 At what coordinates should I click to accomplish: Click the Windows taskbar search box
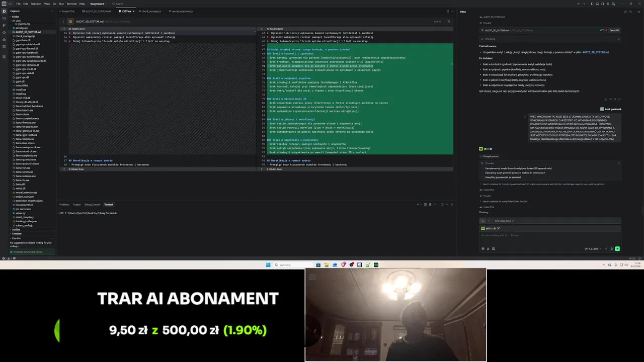coord(293,265)
